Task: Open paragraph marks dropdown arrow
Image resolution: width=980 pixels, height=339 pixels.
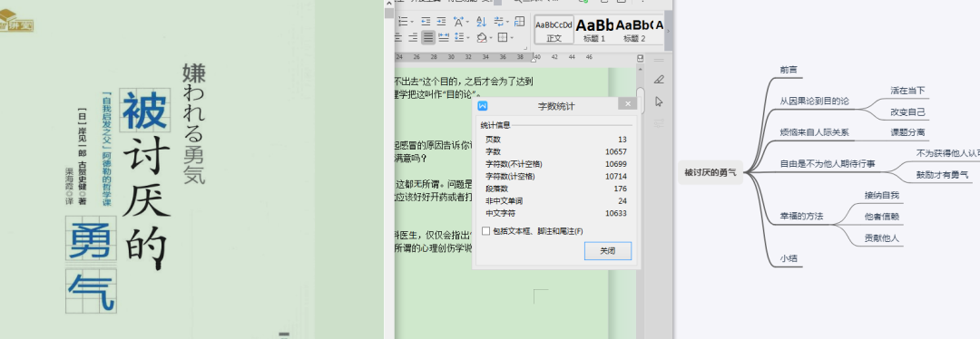Action: pos(507,21)
